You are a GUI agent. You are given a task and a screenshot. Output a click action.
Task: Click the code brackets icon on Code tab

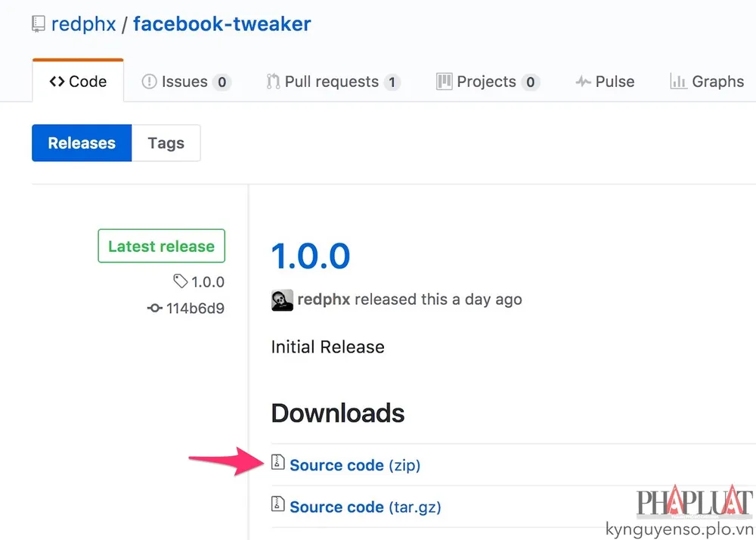click(x=56, y=80)
